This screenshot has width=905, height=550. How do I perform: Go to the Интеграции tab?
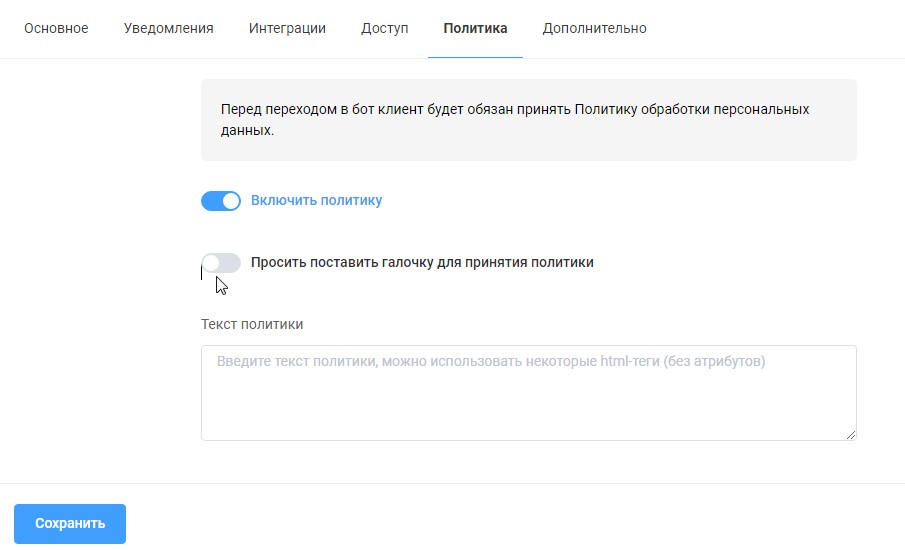pyautogui.click(x=287, y=28)
